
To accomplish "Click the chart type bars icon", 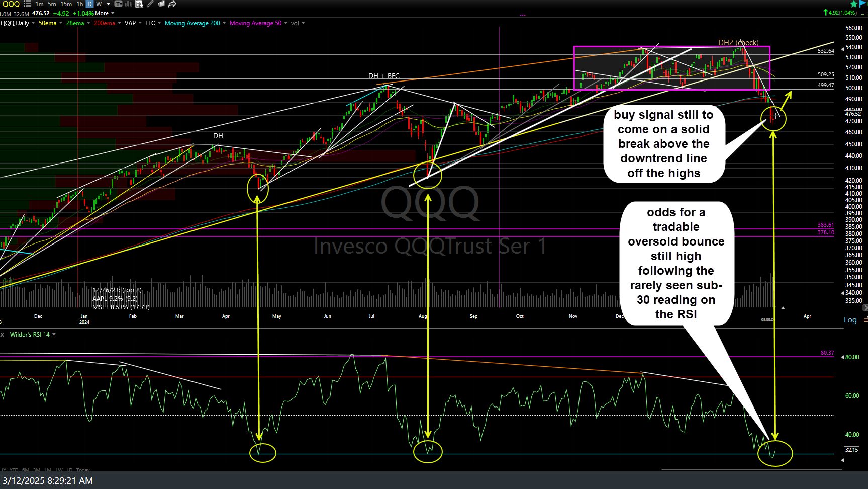I will [129, 4].
